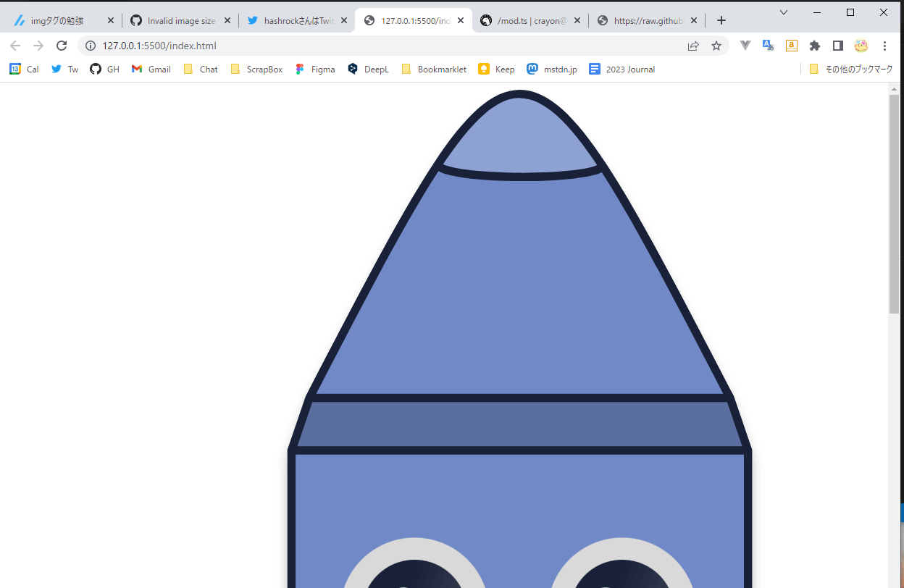This screenshot has width=904, height=588.
Task: Click the scrollbar up arrow
Action: [x=894, y=89]
